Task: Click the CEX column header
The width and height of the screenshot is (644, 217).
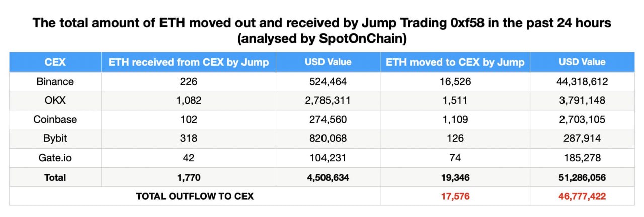Action: point(55,62)
